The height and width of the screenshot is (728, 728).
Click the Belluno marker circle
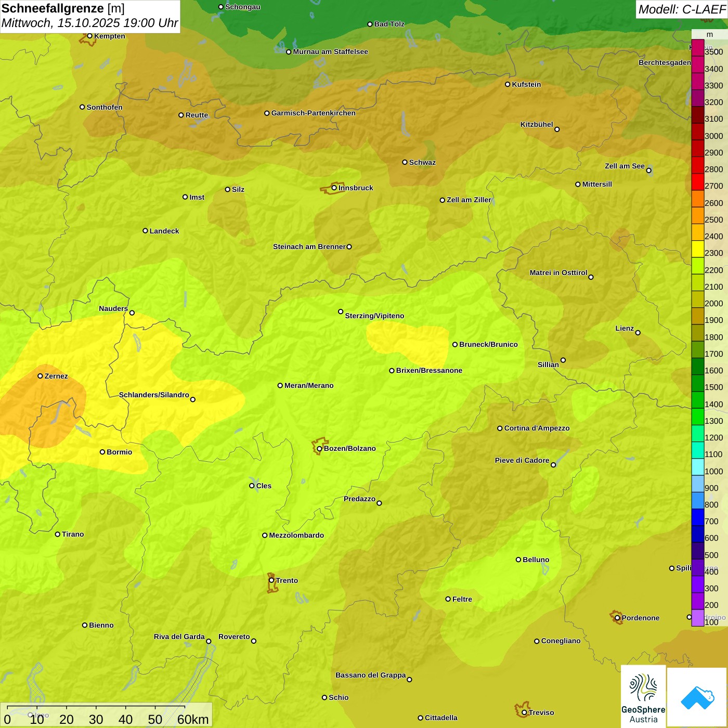(518, 560)
